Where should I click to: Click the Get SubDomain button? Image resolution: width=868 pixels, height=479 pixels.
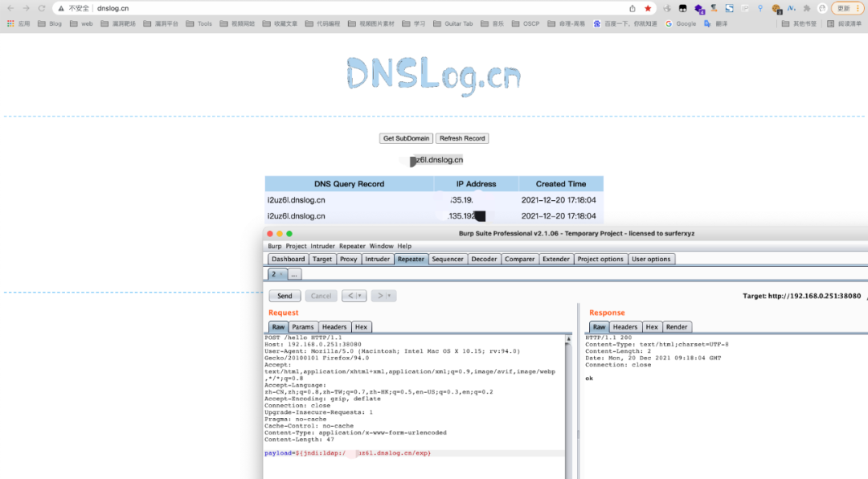[406, 138]
